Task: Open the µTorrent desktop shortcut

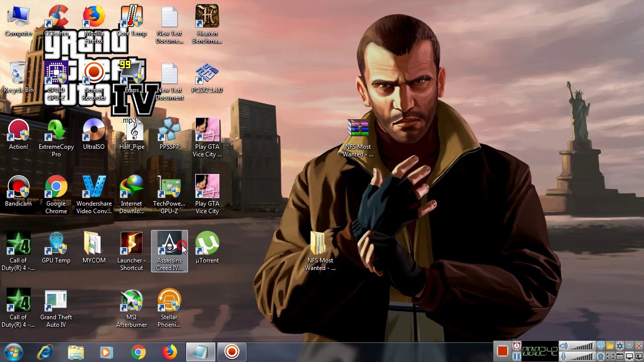Action: pyautogui.click(x=207, y=248)
